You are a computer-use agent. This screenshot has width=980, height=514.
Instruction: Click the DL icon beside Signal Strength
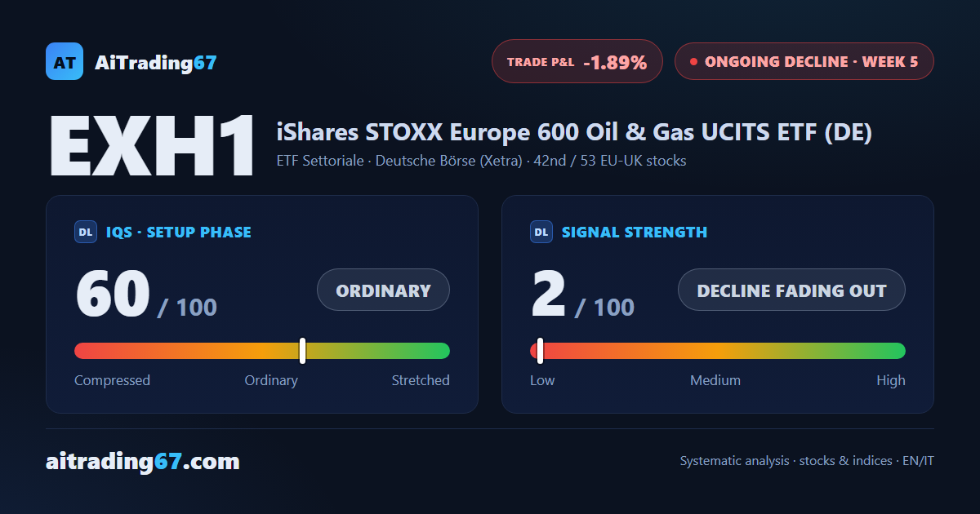(541, 232)
